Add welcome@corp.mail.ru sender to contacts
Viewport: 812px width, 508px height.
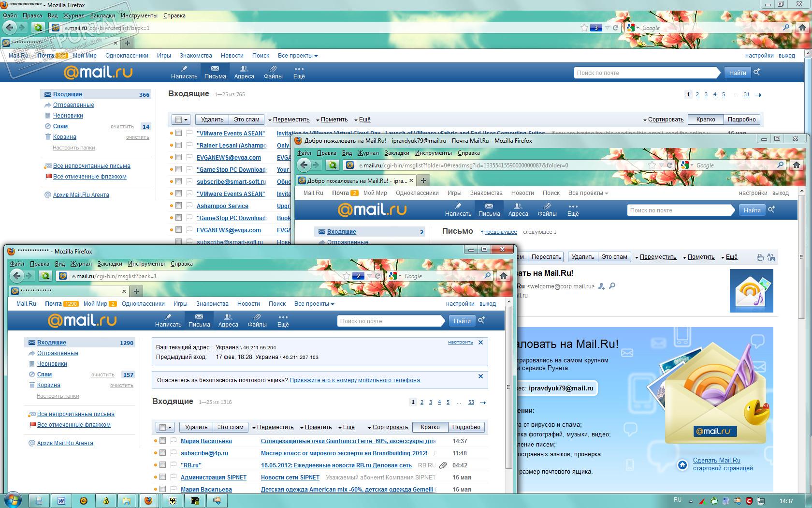(x=601, y=286)
